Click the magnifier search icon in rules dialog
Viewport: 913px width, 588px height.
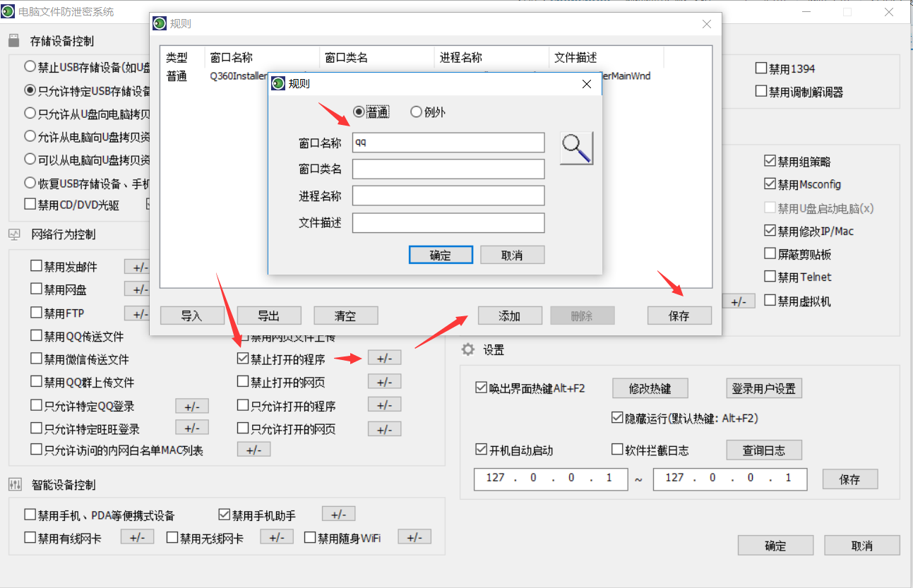(x=576, y=148)
